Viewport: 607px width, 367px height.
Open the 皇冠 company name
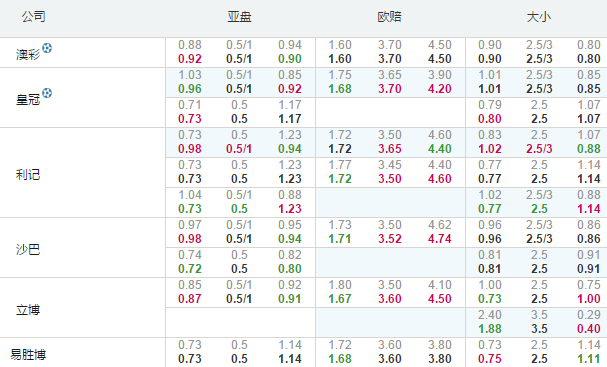pos(28,99)
